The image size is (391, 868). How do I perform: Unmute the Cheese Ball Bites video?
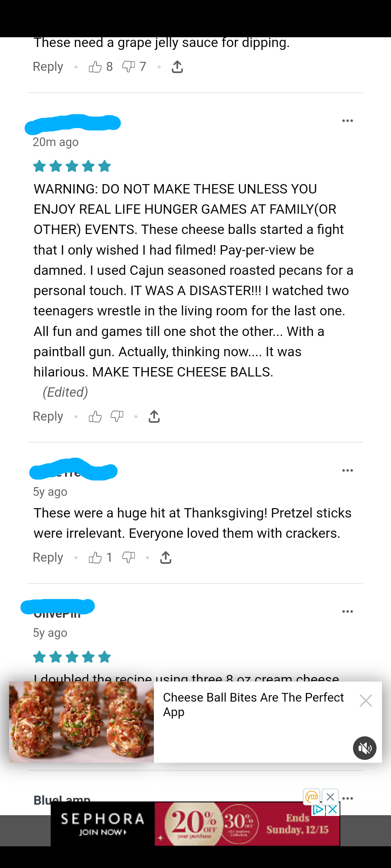tap(365, 748)
